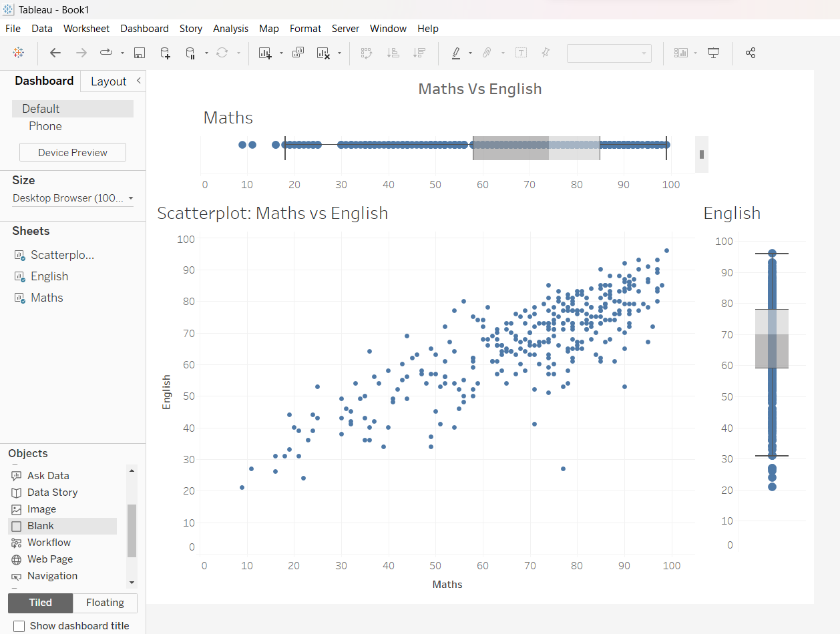Viewport: 840px width, 634px height.
Task: Click the New Worksheet icon
Action: click(x=265, y=53)
